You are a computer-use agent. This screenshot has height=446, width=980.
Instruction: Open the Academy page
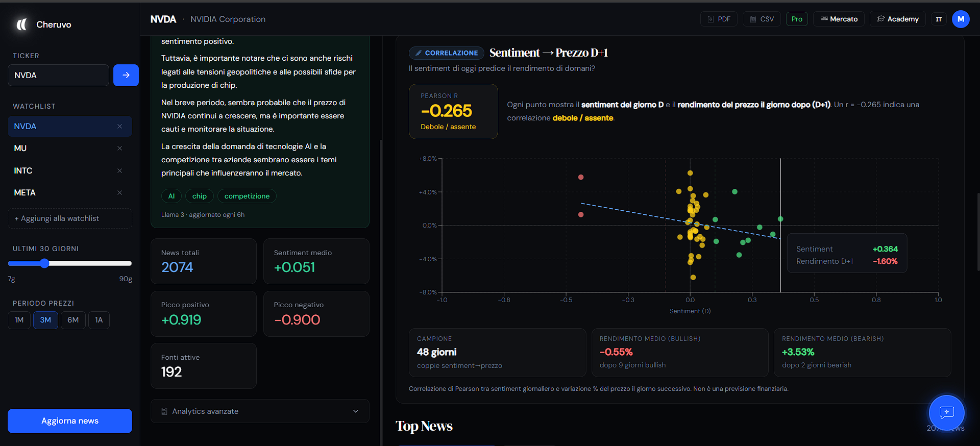pyautogui.click(x=898, y=19)
